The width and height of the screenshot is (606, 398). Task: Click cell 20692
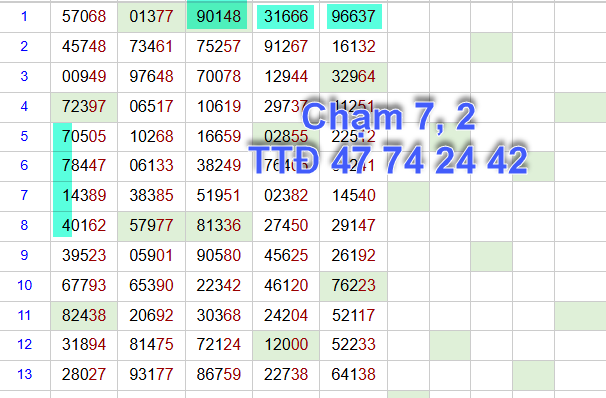tap(152, 316)
